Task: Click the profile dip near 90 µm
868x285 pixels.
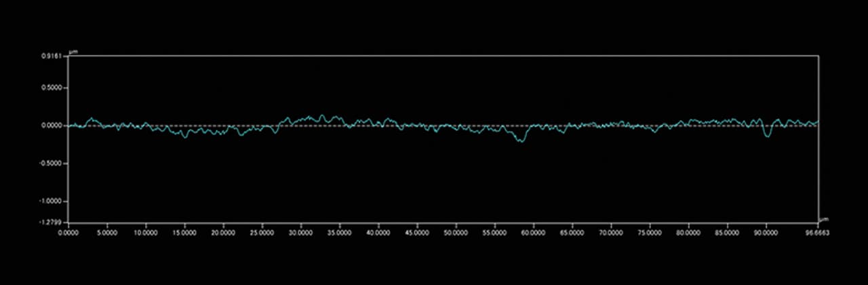Action: (x=768, y=136)
